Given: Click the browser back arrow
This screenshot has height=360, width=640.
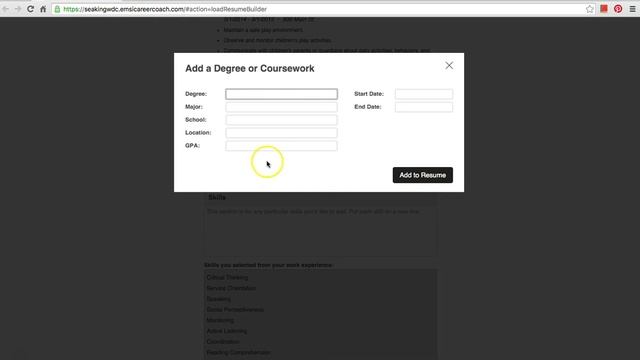Looking at the screenshot, I should tap(6, 9).
